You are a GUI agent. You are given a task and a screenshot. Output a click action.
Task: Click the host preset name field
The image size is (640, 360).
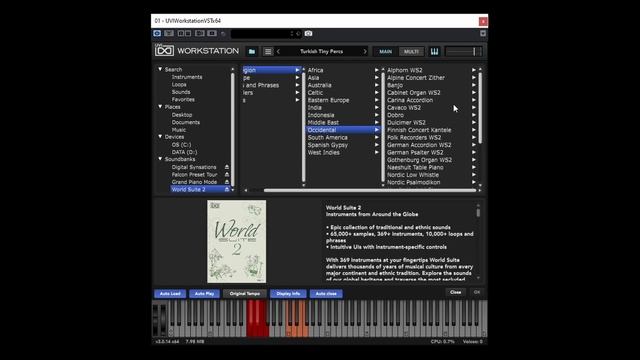tap(265, 33)
